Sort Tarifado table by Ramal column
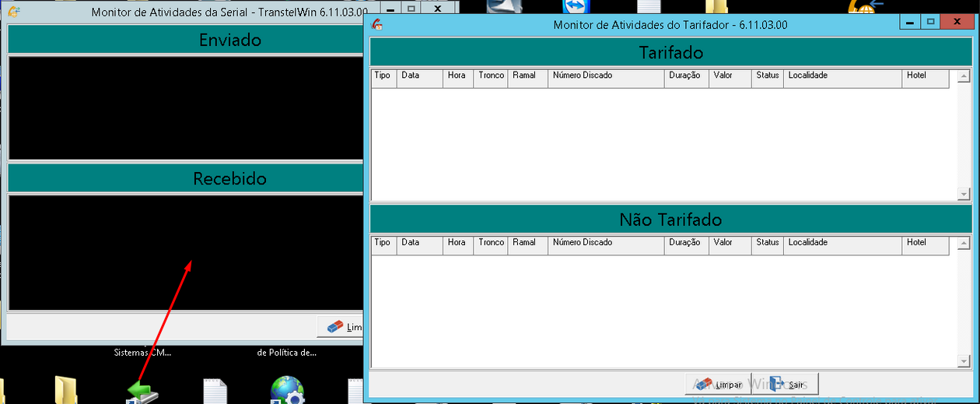Viewport: 980px width, 404px height. 528,79
